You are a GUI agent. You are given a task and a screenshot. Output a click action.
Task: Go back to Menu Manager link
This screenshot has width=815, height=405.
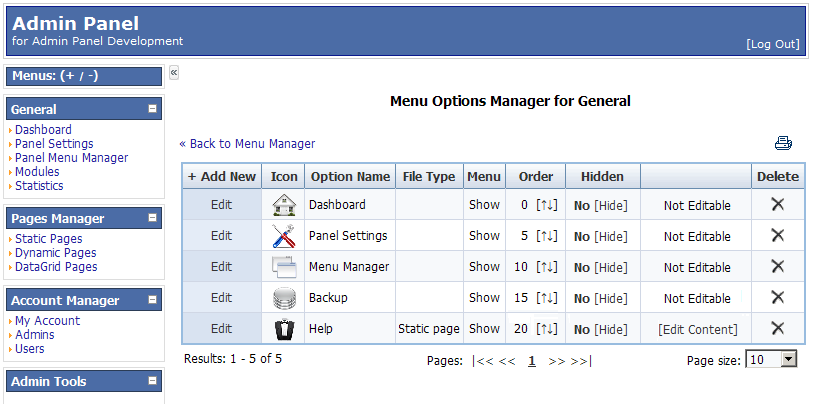tap(247, 143)
